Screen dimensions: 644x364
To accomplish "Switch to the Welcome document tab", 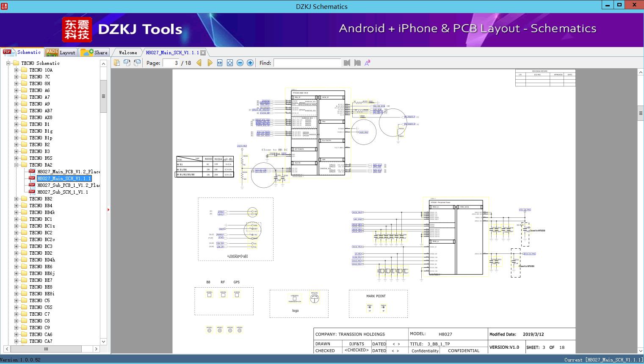I will point(128,53).
